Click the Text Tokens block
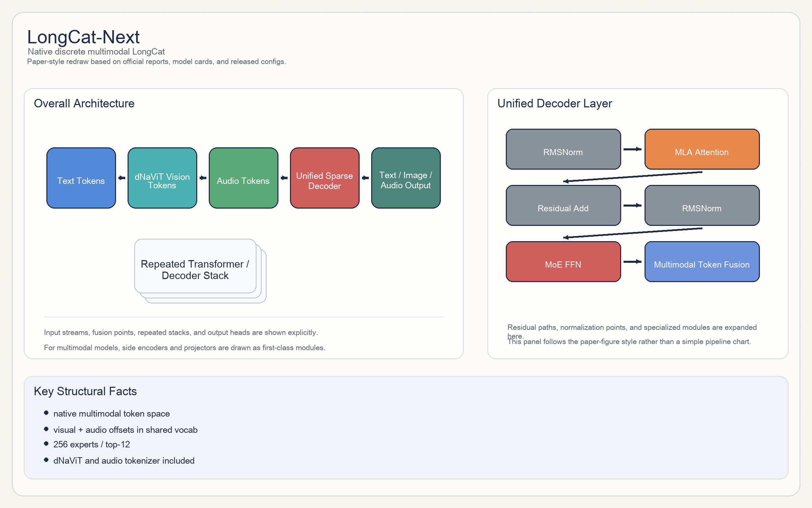 click(x=81, y=178)
